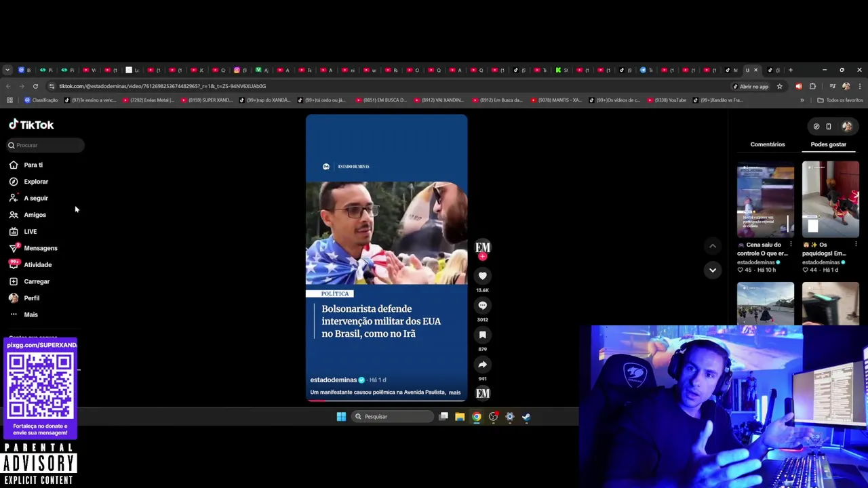
Task: Open the Chrome extensions puzzle icon
Action: click(812, 86)
